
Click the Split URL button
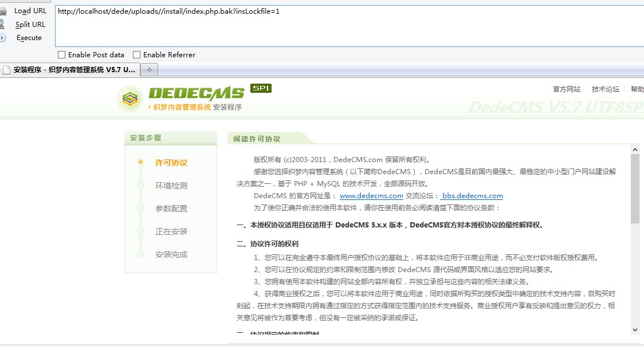point(30,25)
